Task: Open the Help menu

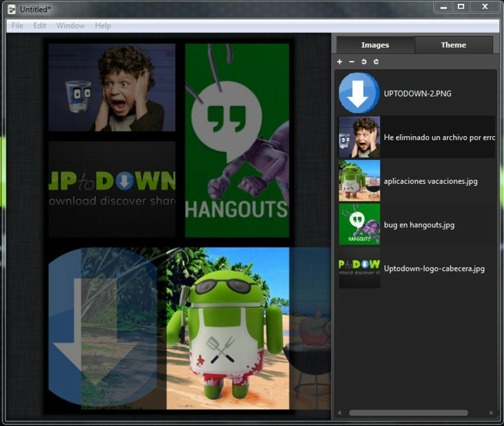Action: tap(103, 26)
